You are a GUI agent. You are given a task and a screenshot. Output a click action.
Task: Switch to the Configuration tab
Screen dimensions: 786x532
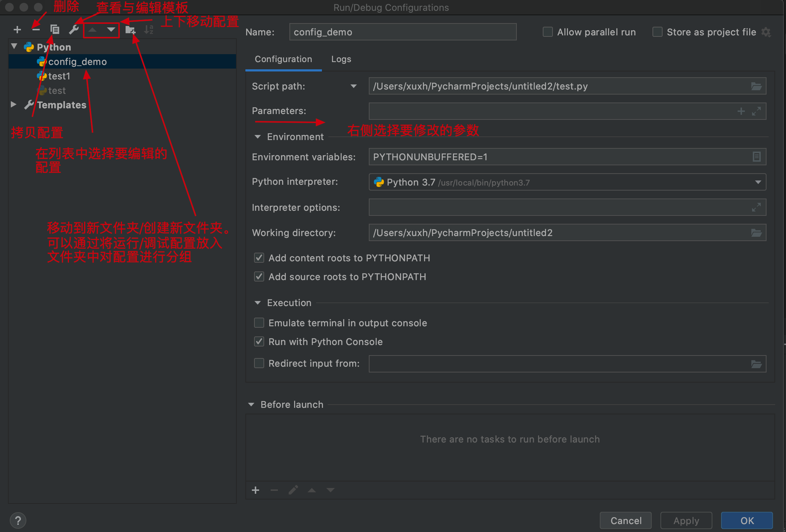pyautogui.click(x=283, y=59)
